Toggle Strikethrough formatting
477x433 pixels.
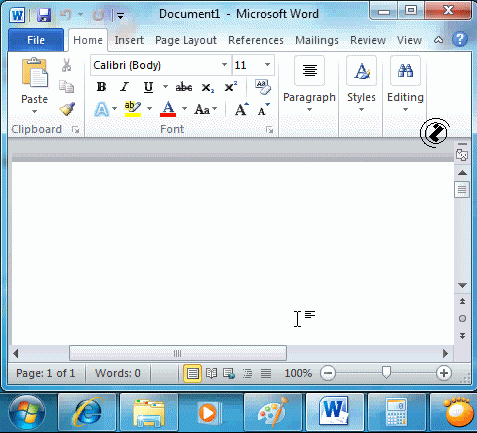pyautogui.click(x=184, y=87)
